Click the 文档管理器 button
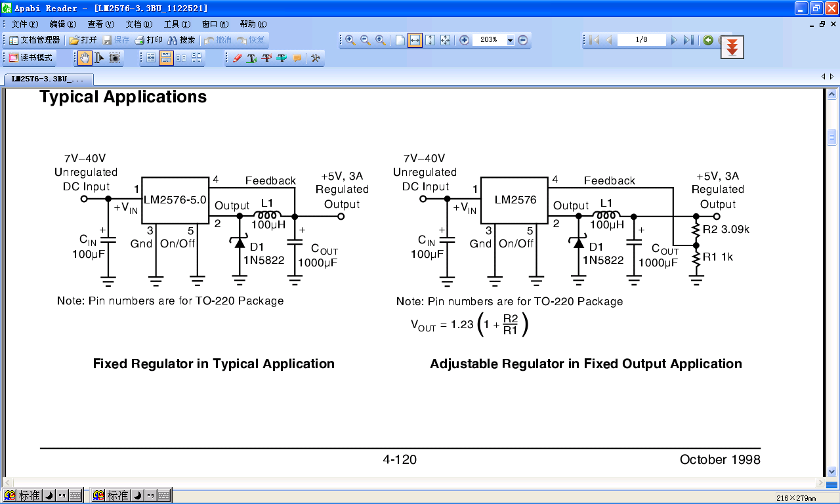 [x=34, y=40]
